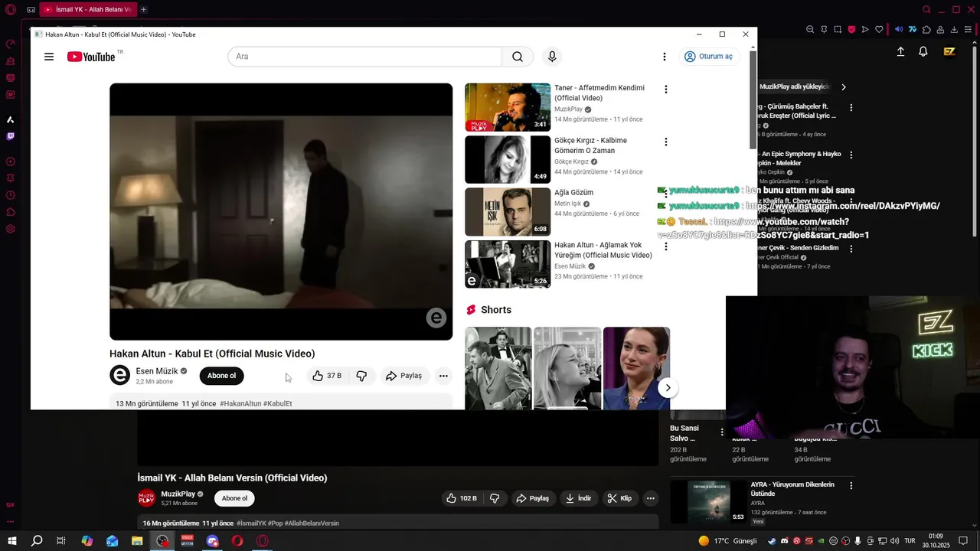Open options for Gökçe Kırgız Kalbime Gömerim
Screen dimensions: 980x551
(x=666, y=142)
